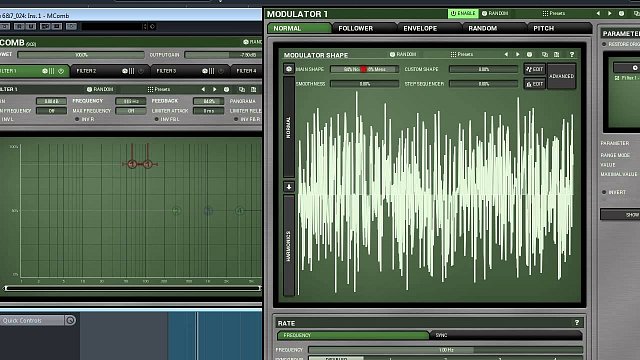This screenshot has height=360, width=640.
Task: Paste Filter 1 section settings
Action: 253,89
